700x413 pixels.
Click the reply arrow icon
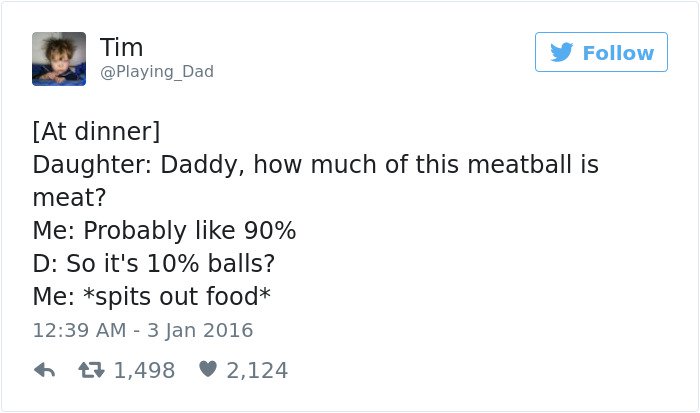tap(44, 370)
